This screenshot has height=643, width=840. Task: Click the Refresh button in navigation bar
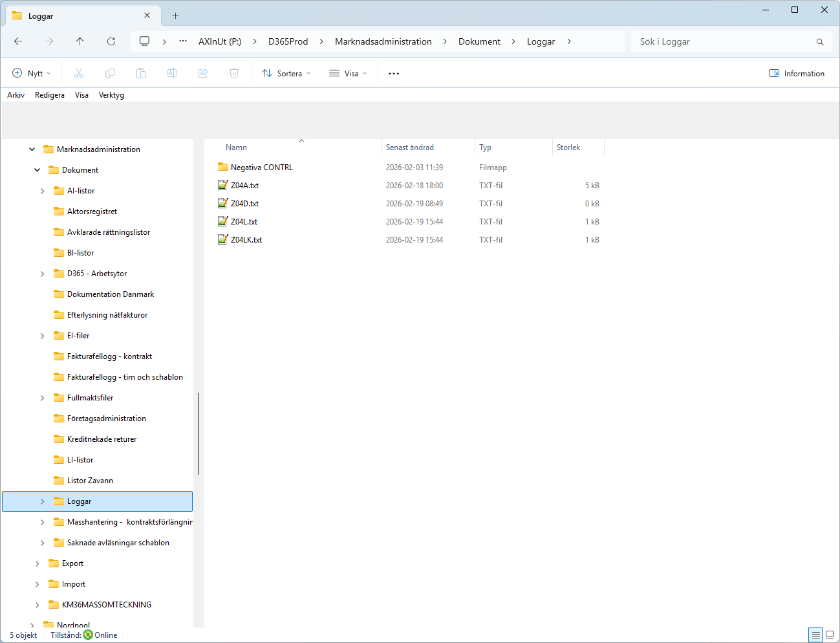click(111, 41)
